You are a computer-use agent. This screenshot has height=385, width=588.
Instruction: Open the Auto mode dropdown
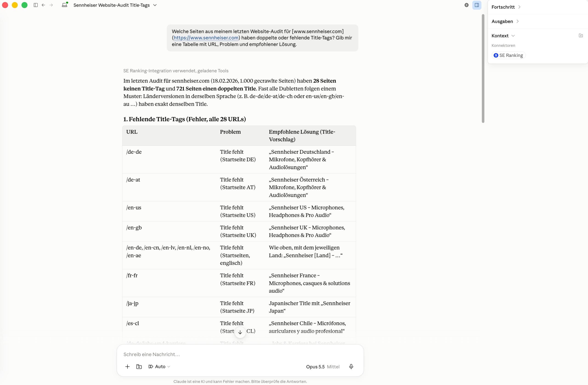[x=159, y=367]
